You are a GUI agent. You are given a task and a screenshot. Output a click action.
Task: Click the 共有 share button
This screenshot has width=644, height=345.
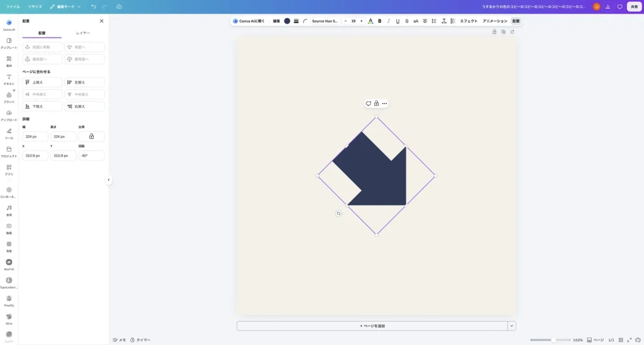point(634,6)
